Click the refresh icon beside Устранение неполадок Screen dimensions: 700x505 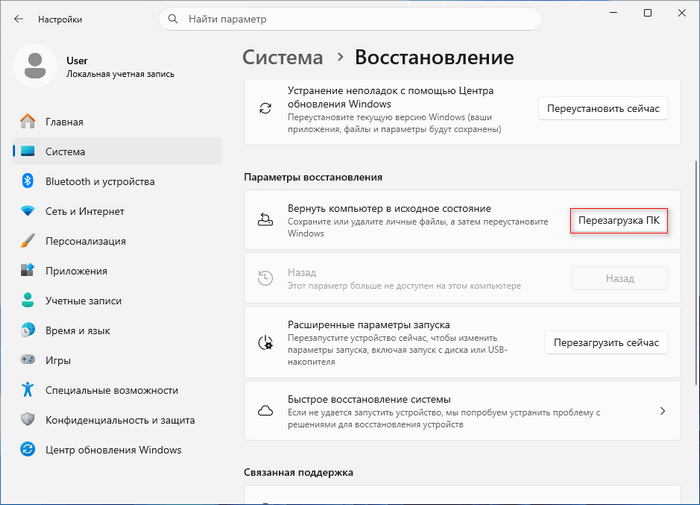coord(266,109)
